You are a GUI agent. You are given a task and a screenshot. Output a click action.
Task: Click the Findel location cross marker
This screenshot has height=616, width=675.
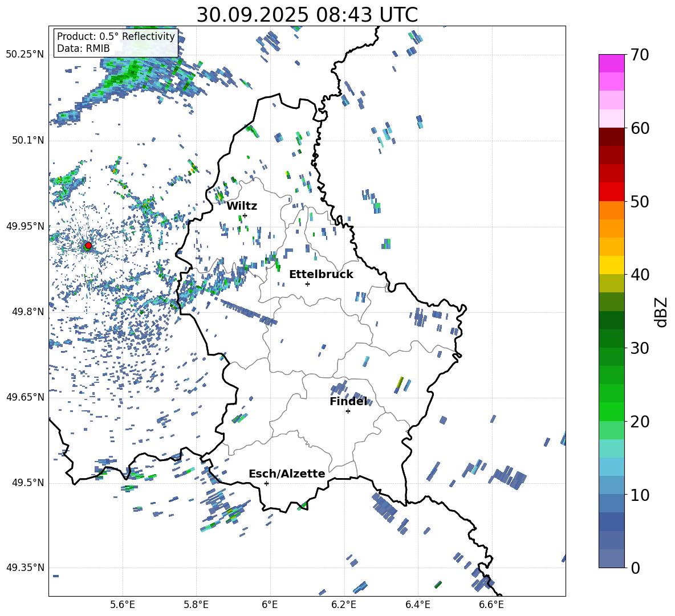[x=348, y=411]
